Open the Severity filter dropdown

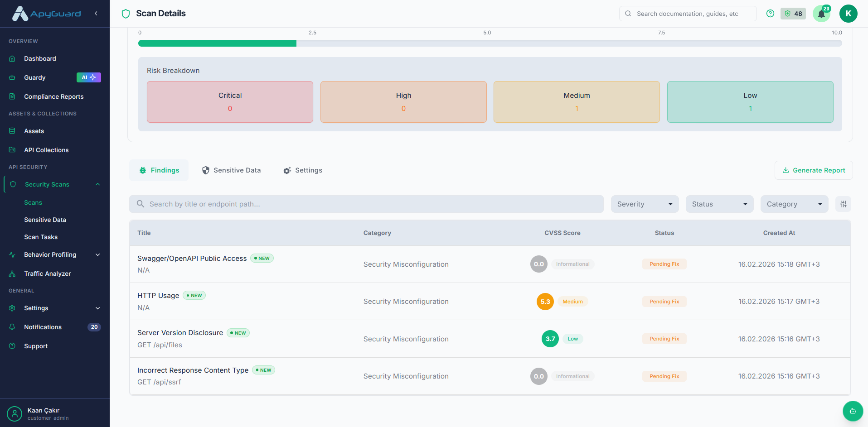pos(644,204)
